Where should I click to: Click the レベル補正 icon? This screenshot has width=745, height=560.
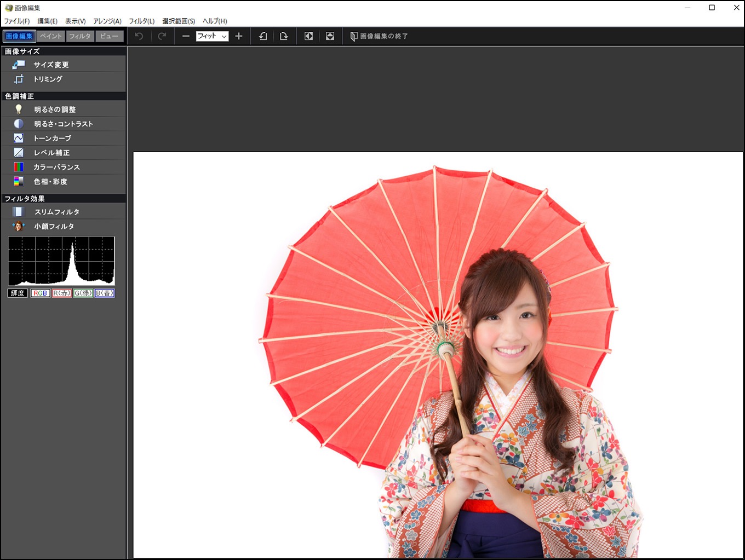[19, 153]
